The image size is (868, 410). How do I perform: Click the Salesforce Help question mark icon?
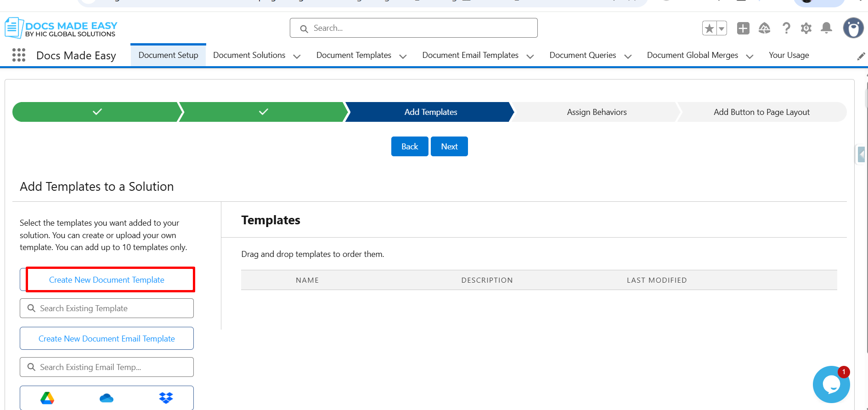[x=786, y=28]
